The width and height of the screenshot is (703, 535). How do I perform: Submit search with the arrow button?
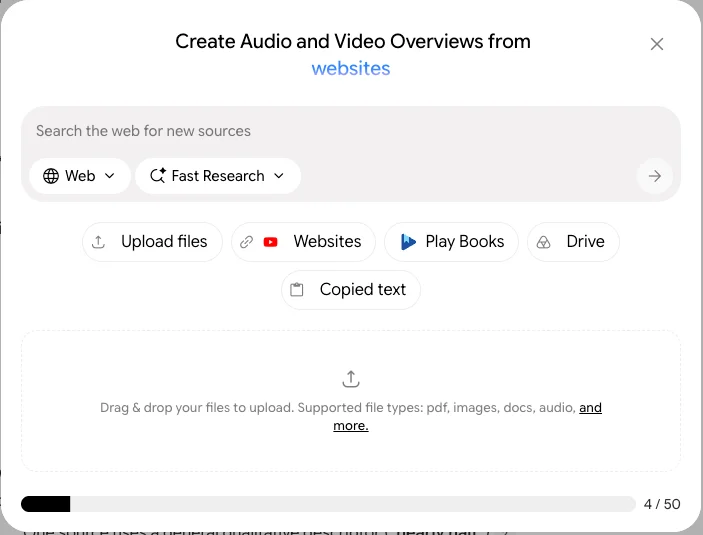(655, 176)
